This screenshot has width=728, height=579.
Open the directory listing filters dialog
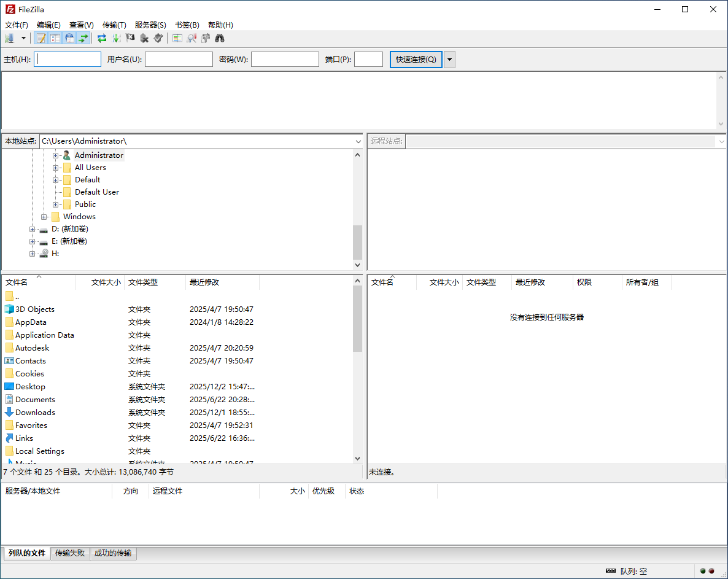(177, 38)
